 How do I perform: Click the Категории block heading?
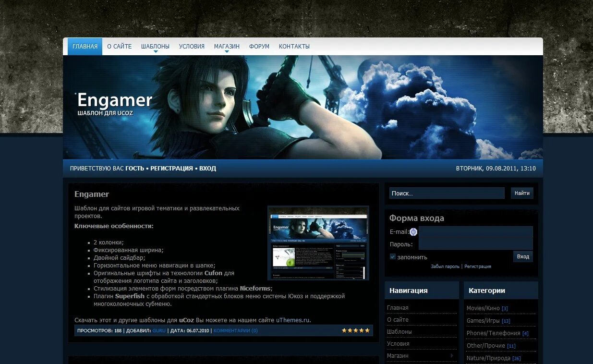(486, 291)
